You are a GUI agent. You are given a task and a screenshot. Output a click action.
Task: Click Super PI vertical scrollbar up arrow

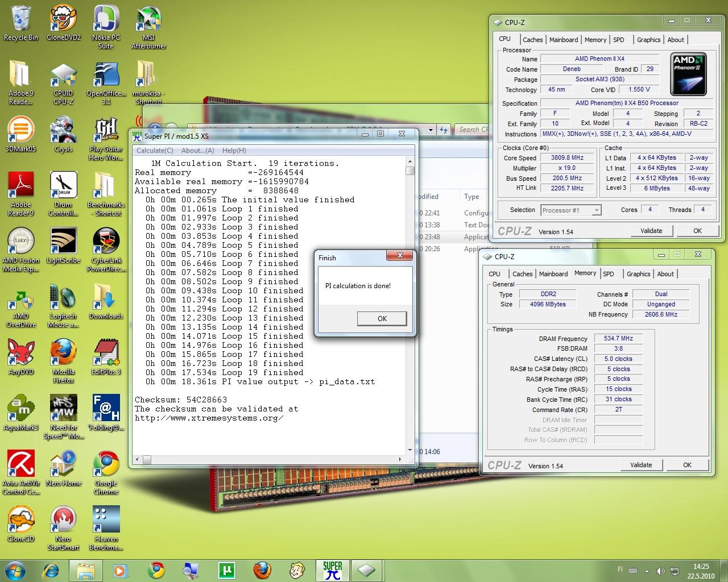tap(409, 162)
